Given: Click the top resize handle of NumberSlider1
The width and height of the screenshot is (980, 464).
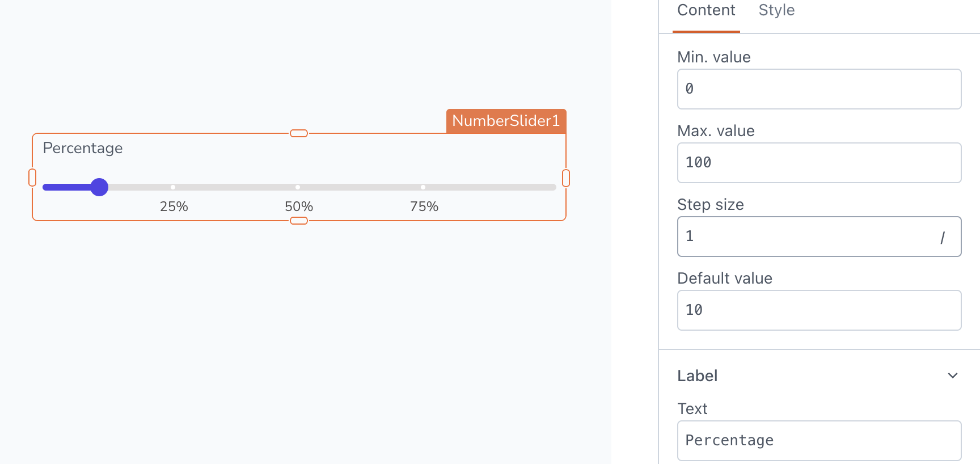Looking at the screenshot, I should [299, 133].
